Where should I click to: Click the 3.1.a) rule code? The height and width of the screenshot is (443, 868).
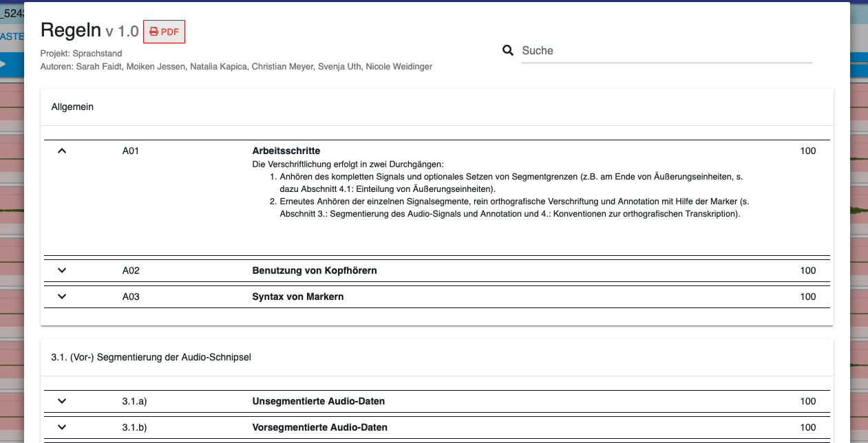[x=135, y=401]
